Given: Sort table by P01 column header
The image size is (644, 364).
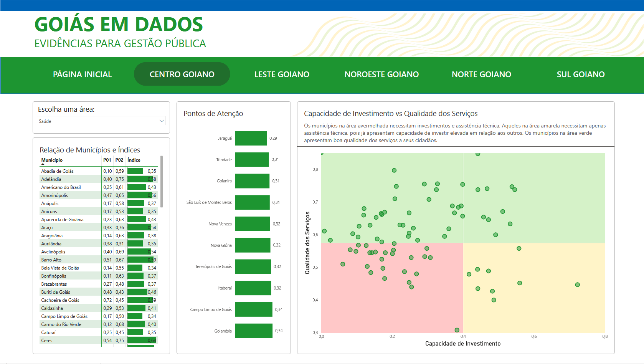Looking at the screenshot, I should pyautogui.click(x=107, y=160).
